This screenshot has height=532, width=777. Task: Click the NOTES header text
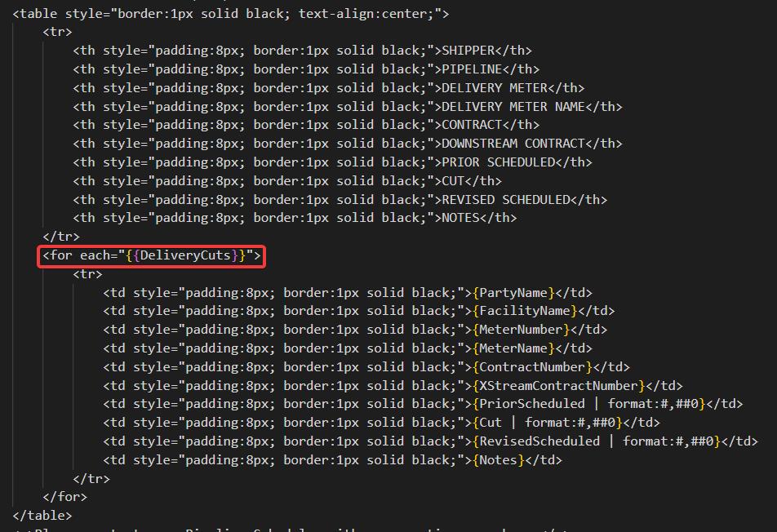(x=460, y=218)
